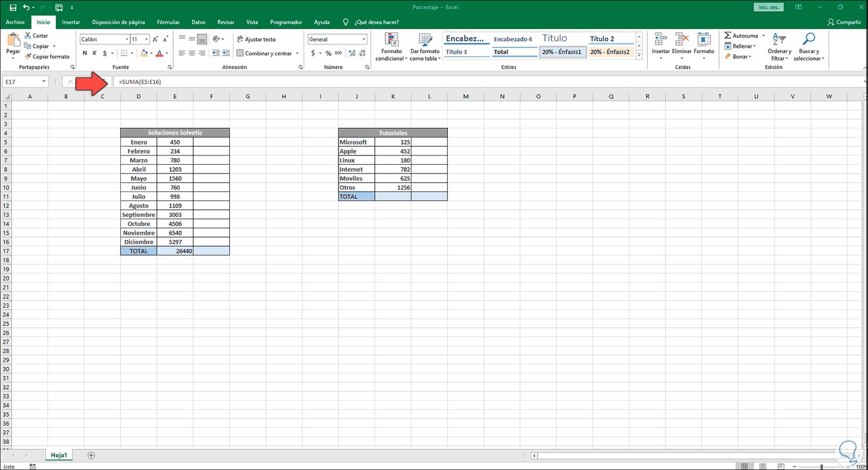868x470 pixels.
Task: Apply thousands separator style (000)
Action: pos(339,53)
